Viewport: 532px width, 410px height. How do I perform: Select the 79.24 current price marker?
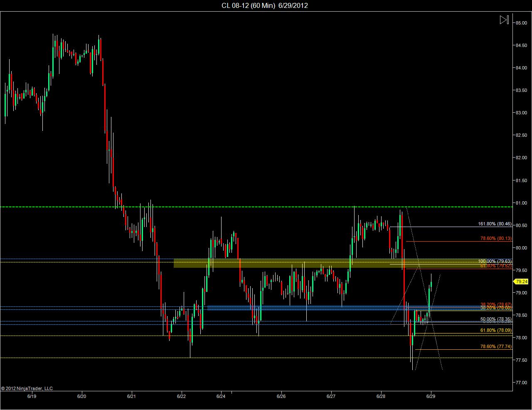(x=521, y=282)
